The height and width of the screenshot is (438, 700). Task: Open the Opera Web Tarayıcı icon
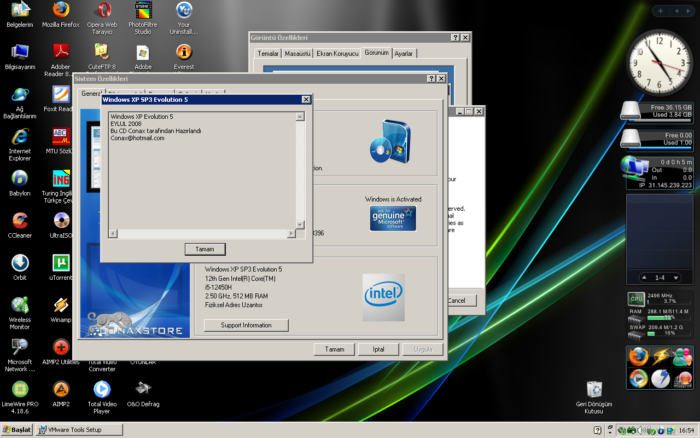pos(102,17)
